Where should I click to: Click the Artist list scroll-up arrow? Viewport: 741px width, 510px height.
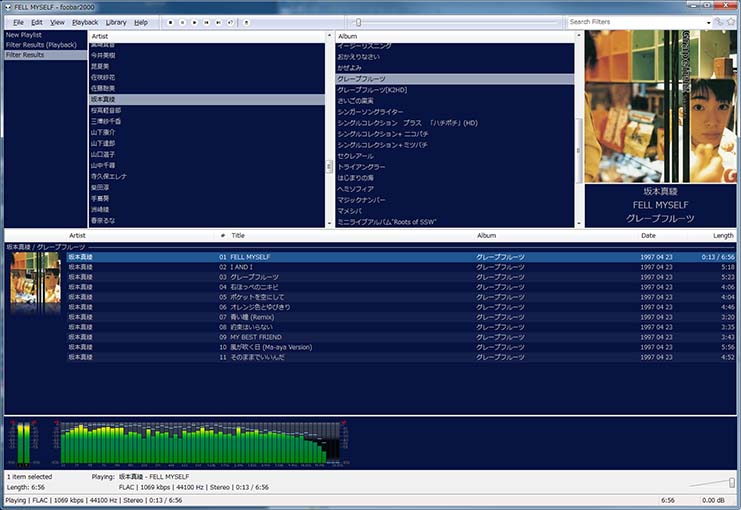click(x=329, y=36)
